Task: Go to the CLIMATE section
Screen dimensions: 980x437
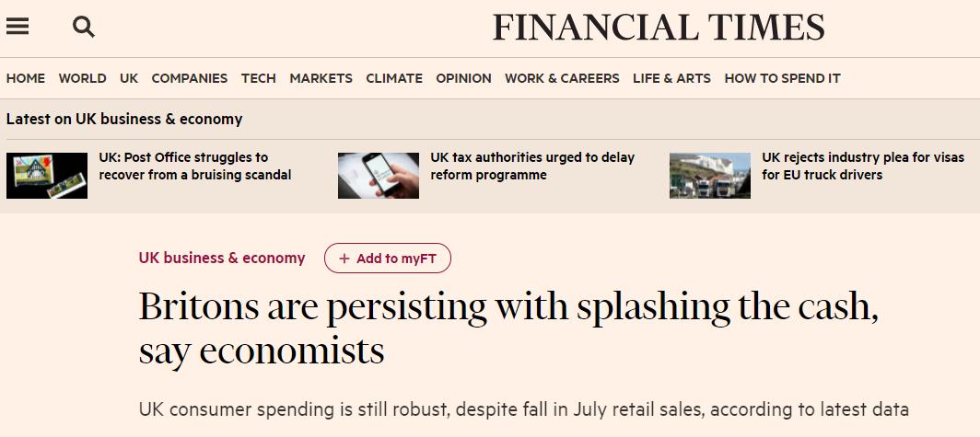Action: tap(394, 79)
